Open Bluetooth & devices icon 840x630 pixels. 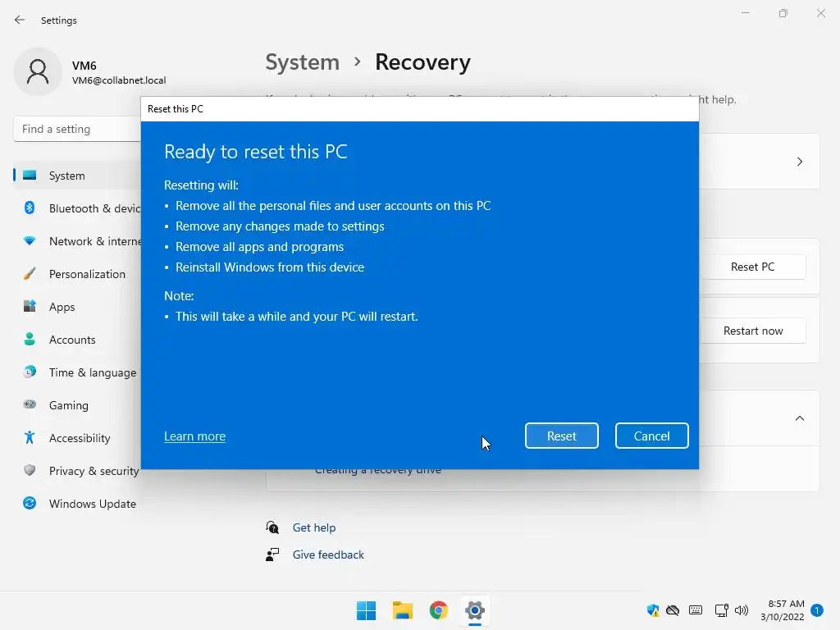[30, 208]
